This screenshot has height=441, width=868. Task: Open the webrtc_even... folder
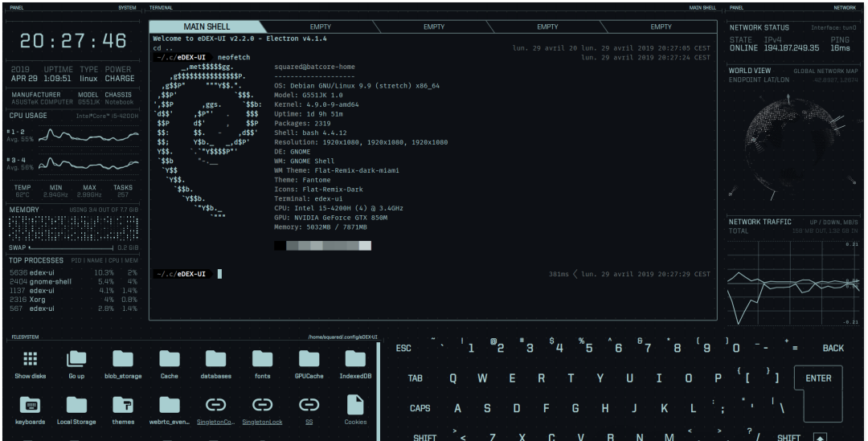[170, 405]
